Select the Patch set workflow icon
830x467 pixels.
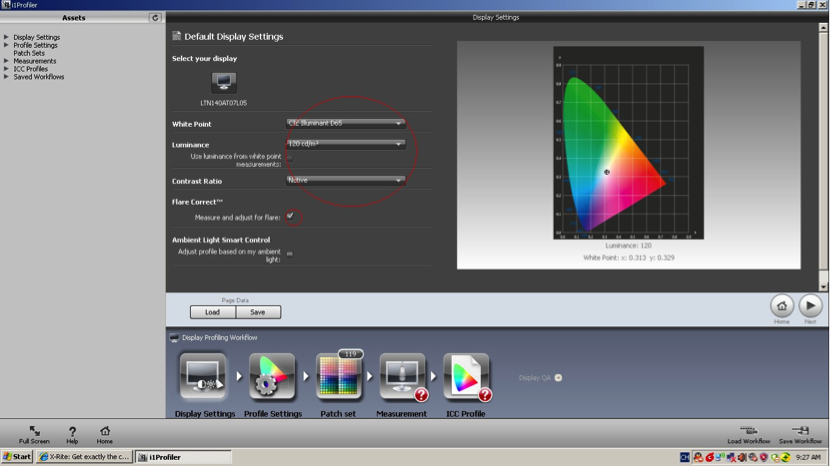click(338, 378)
